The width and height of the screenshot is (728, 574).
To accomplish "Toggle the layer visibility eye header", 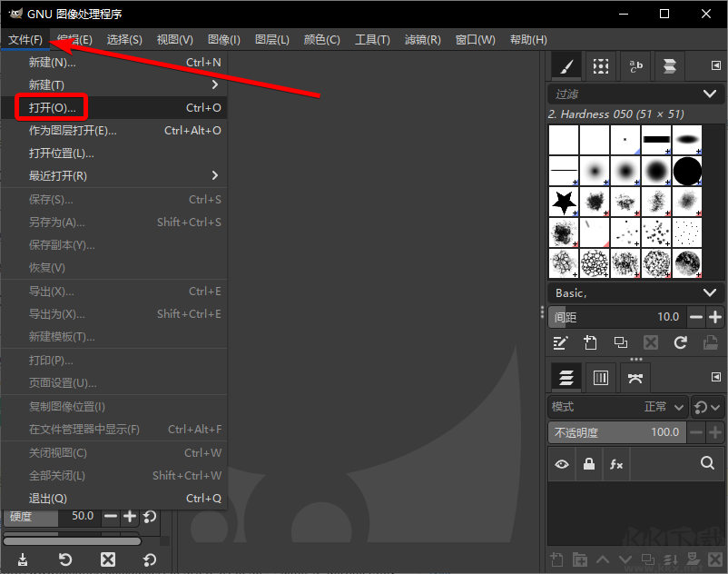I will coord(562,464).
